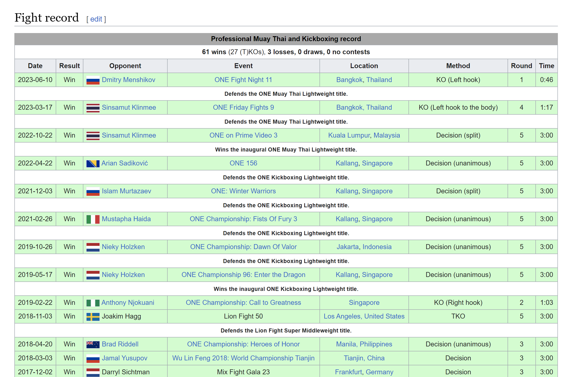Open Mustapha Haida's page

point(126,219)
